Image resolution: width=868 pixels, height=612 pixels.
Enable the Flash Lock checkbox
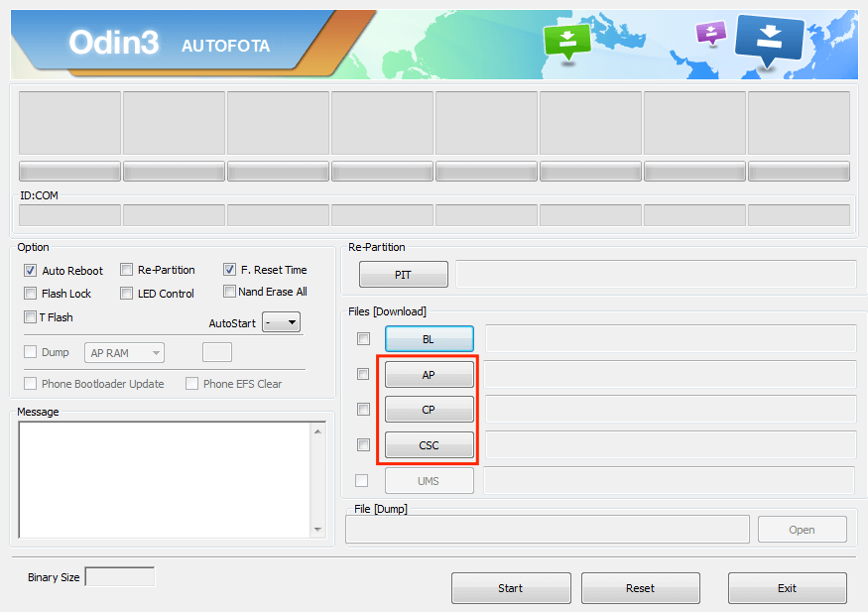[x=30, y=294]
